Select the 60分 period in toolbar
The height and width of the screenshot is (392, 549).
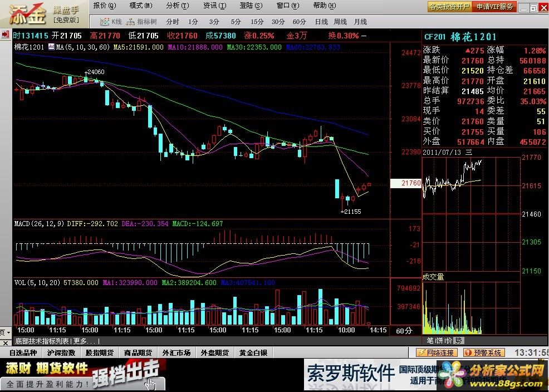(x=299, y=22)
